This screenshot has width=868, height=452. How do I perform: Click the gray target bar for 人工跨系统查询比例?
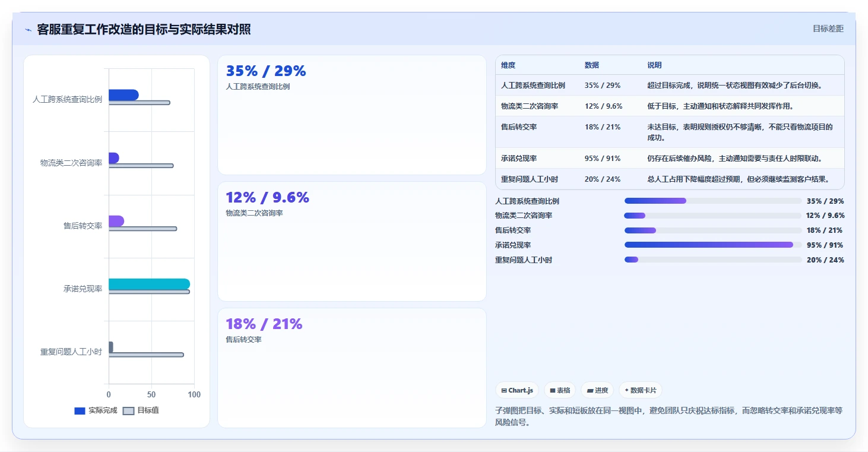[140, 103]
